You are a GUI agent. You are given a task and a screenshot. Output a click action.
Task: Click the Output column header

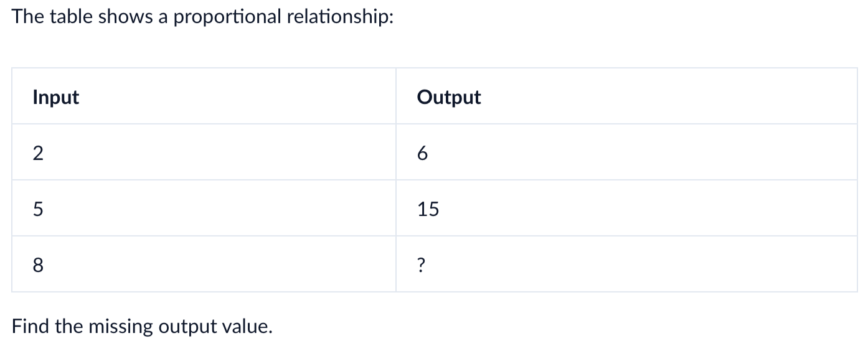pos(626,96)
